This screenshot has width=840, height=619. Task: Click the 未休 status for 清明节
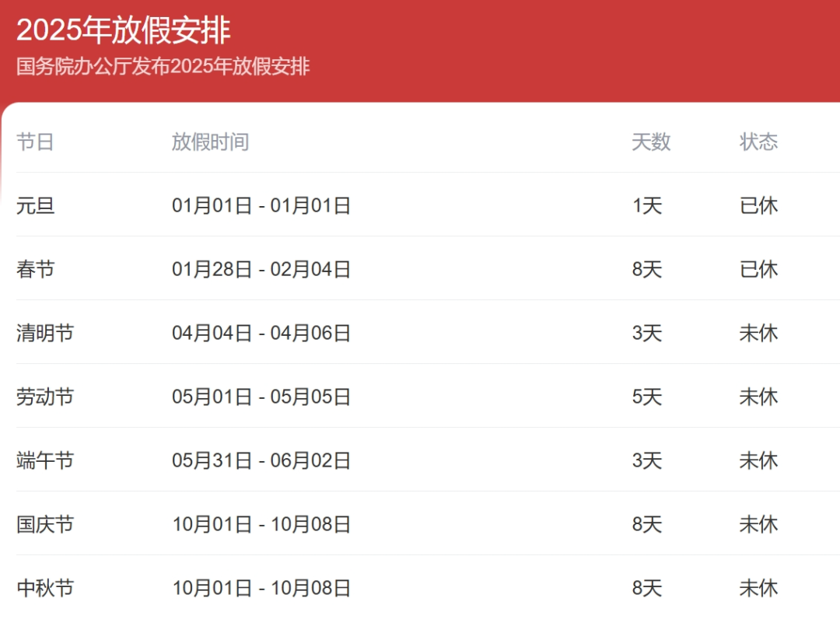click(x=758, y=333)
